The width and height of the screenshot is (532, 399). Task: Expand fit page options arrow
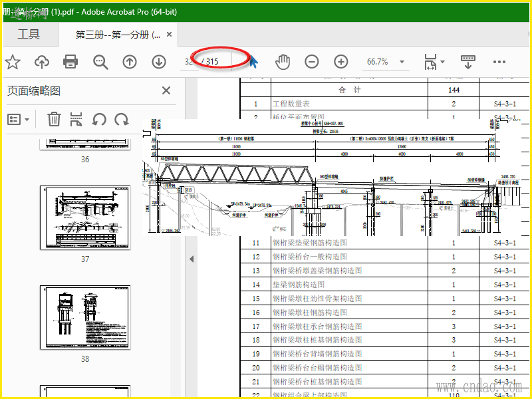pyautogui.click(x=442, y=62)
